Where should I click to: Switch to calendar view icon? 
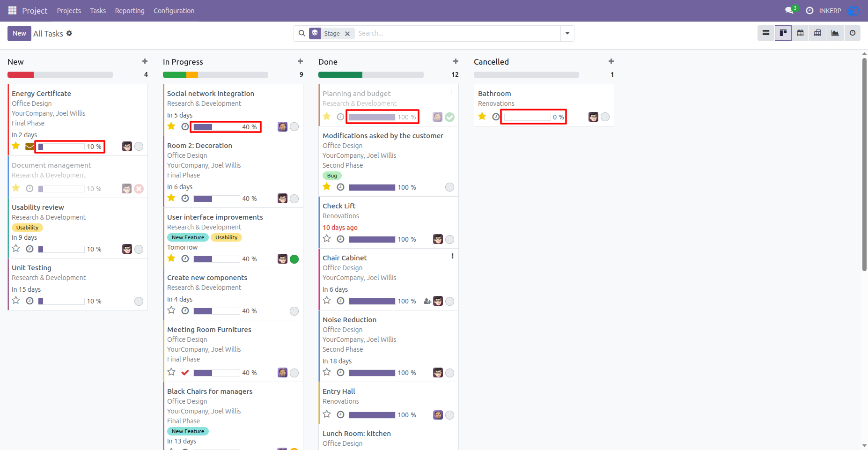tap(800, 33)
